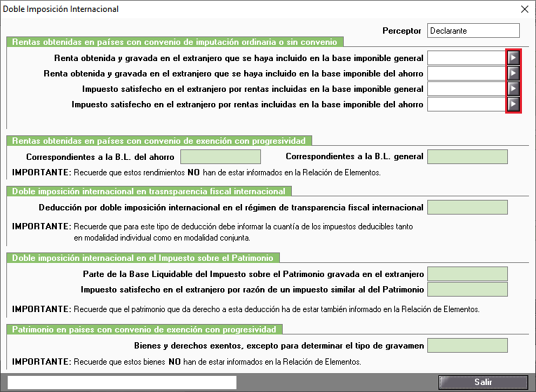Click the Correspondientes a la B.L. general field
This screenshot has height=392, width=536.
pyautogui.click(x=468, y=157)
